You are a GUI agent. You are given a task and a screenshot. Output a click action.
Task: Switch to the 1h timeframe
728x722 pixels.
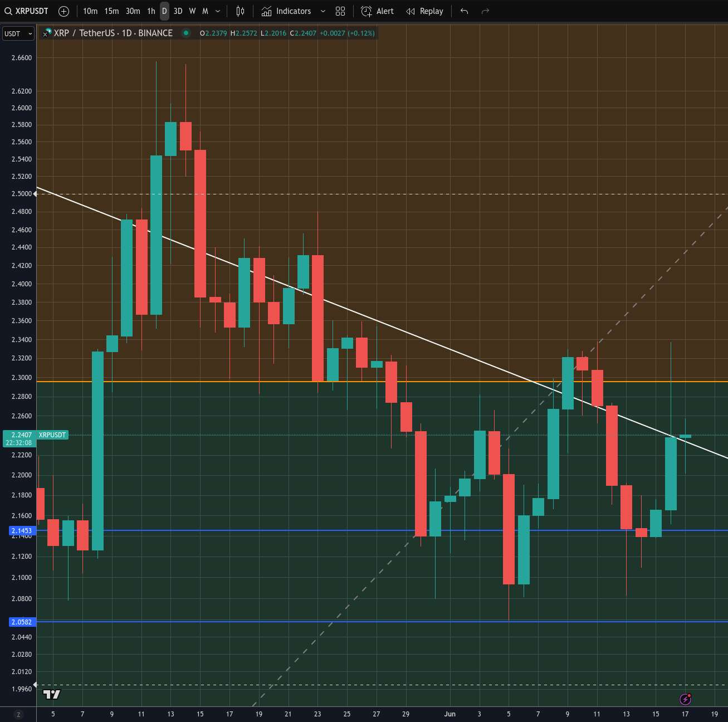tap(152, 11)
